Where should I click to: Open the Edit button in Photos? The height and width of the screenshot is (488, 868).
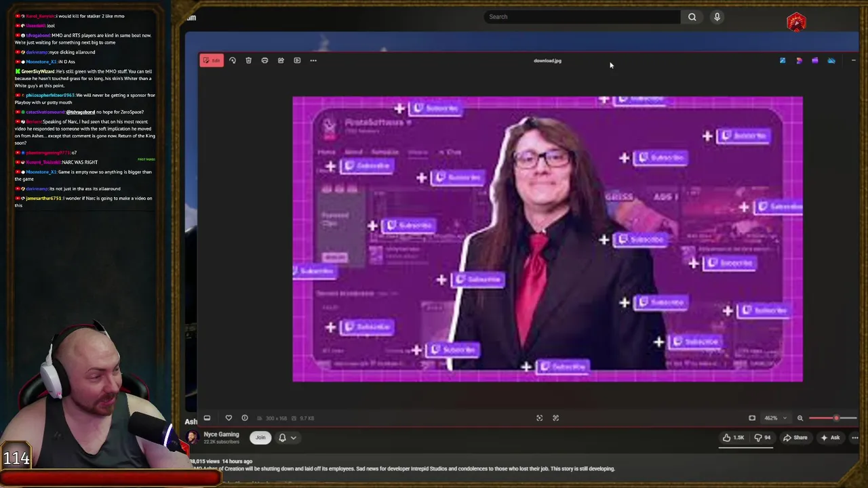[x=212, y=60]
